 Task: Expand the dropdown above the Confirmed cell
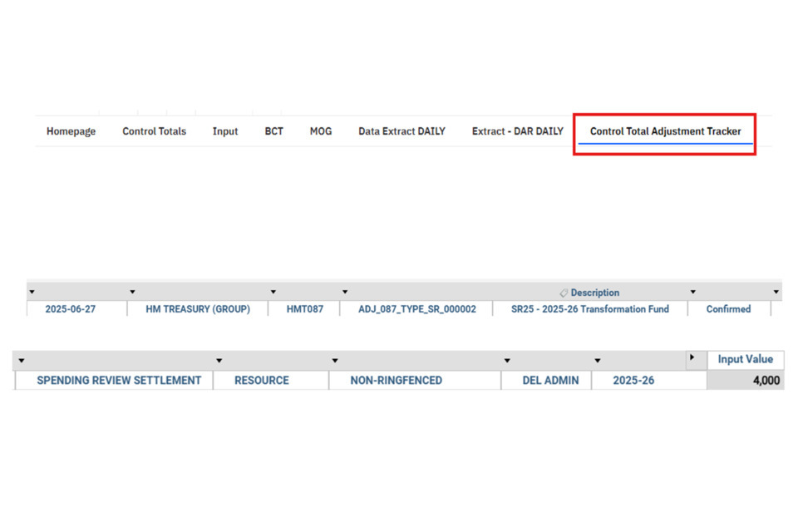tap(693, 293)
